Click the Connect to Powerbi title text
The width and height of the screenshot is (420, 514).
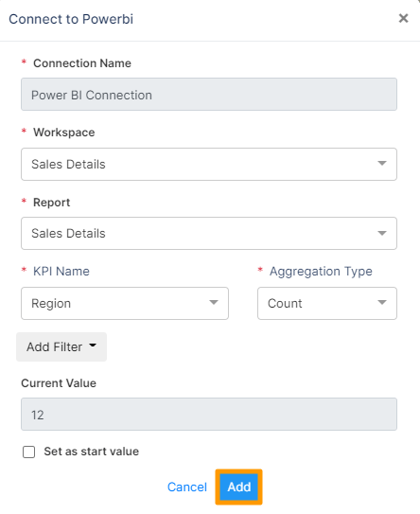(x=71, y=19)
